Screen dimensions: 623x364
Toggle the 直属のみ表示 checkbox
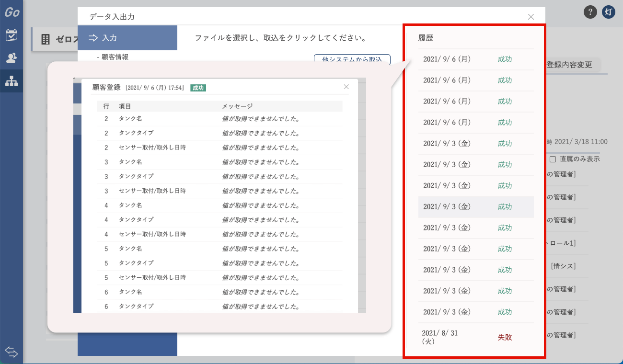pos(553,159)
